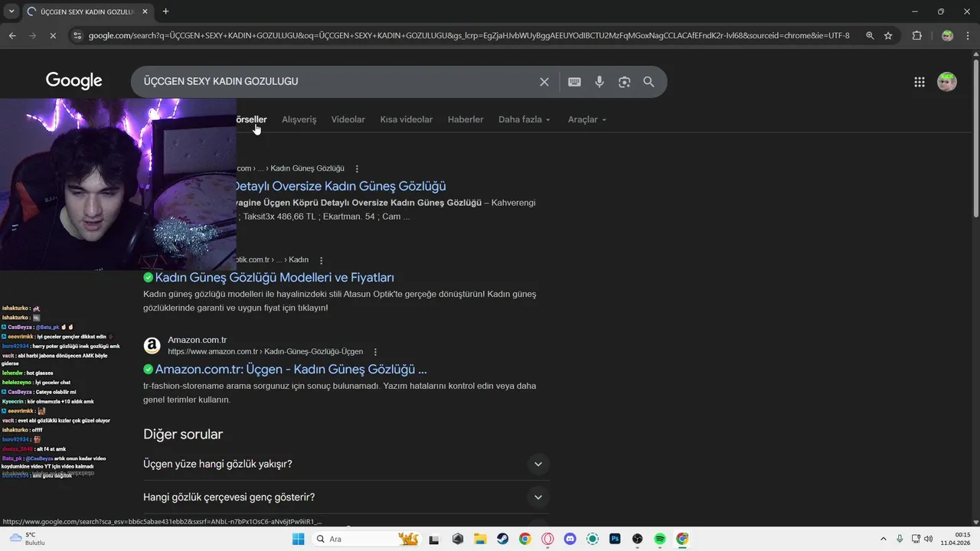Screen dimensions: 980x551
Task: Open the network status icon in the tray
Action: (915, 539)
